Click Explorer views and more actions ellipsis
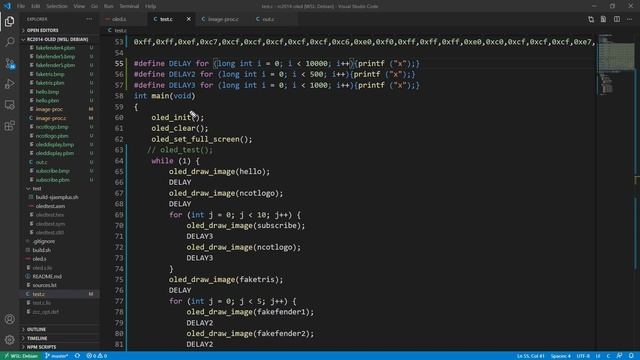 click(x=89, y=19)
